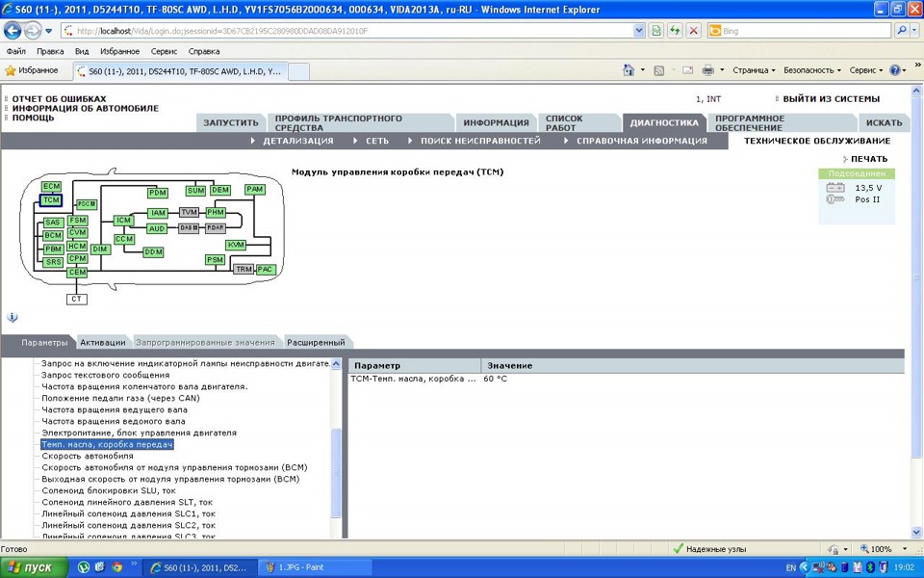Select Положение педали газа (через CAN)
The image size is (924, 578).
point(120,398)
